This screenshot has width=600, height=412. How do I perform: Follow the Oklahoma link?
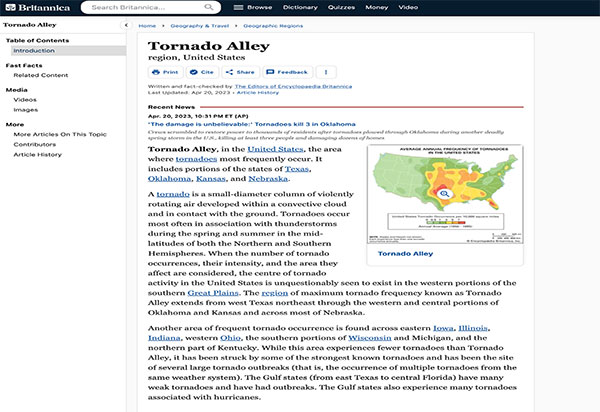(169, 179)
